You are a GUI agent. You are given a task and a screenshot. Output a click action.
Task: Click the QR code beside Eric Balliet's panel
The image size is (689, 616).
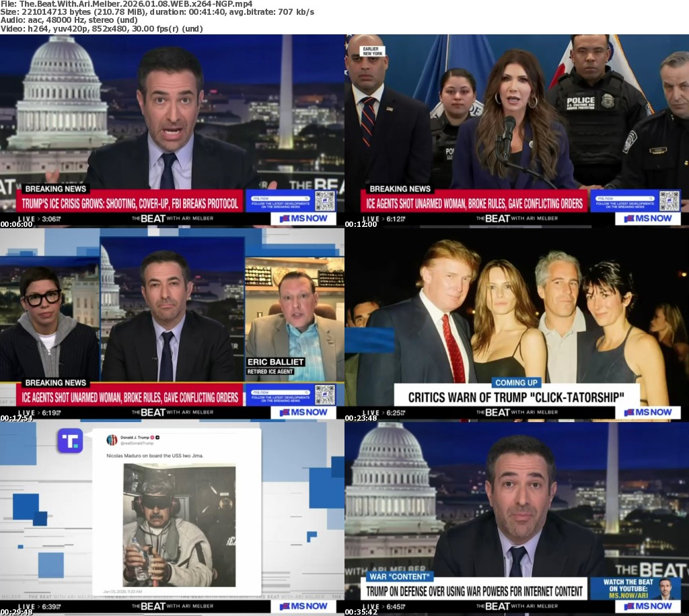tap(325, 395)
